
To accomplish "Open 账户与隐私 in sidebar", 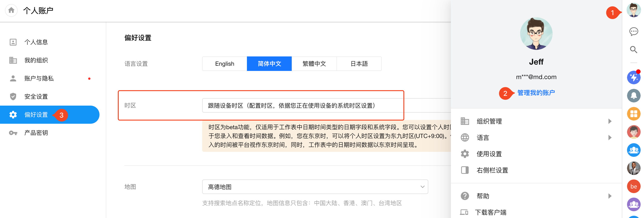I will pyautogui.click(x=39, y=78).
